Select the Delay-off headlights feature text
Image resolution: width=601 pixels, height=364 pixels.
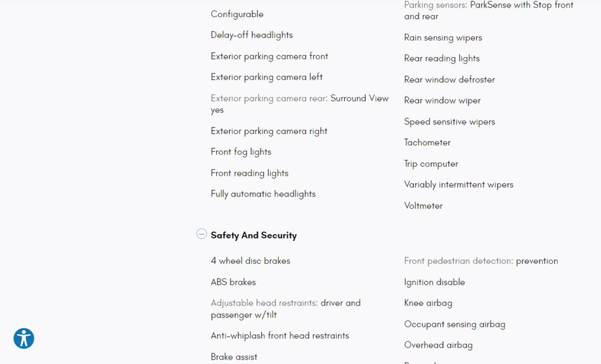click(x=252, y=35)
